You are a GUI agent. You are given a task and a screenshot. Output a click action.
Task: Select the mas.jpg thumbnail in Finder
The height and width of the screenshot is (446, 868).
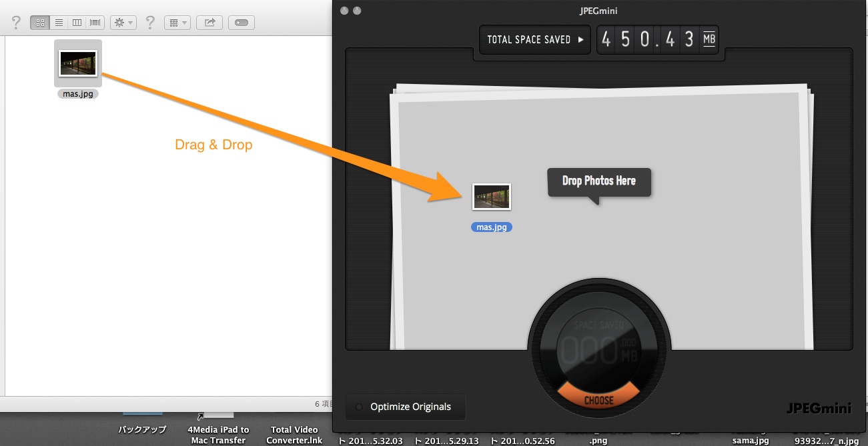[x=78, y=63]
